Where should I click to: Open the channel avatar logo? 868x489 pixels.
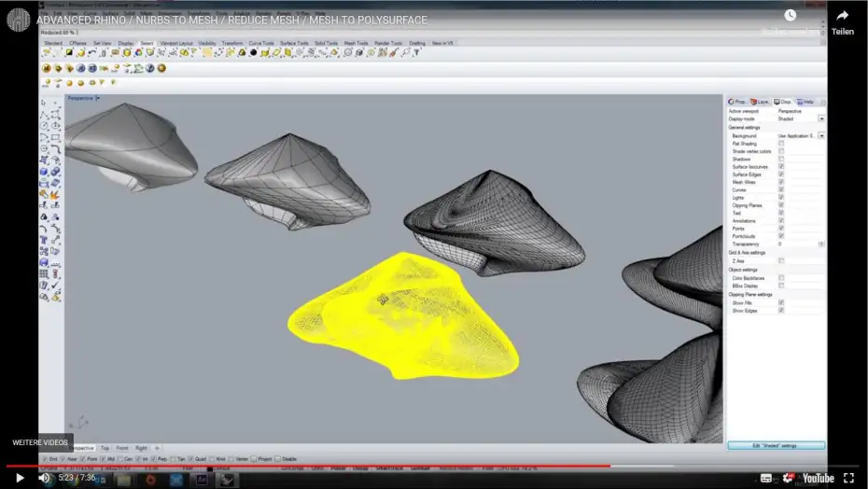click(19, 20)
